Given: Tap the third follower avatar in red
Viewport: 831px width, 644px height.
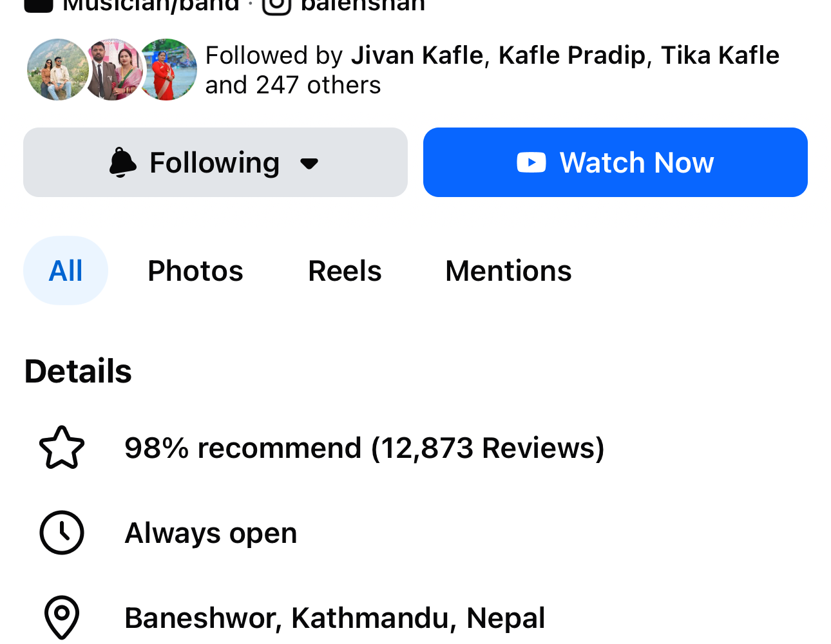Looking at the screenshot, I should pyautogui.click(x=169, y=70).
